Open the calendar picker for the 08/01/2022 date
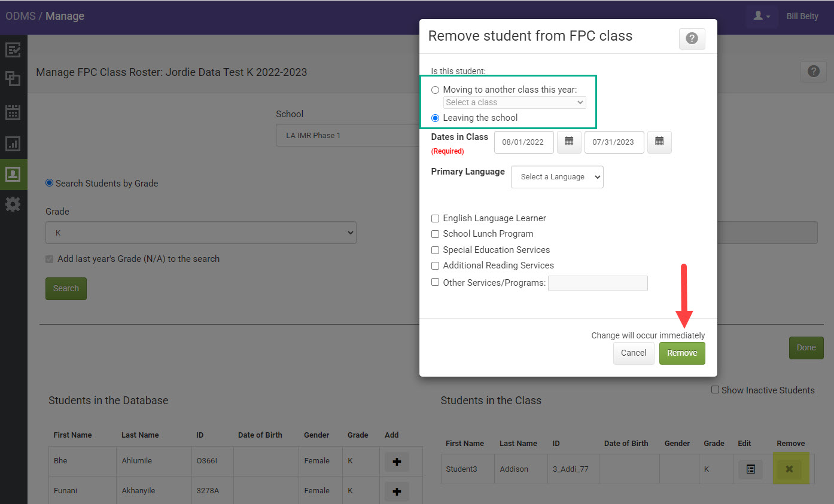This screenshot has height=504, width=834. pyautogui.click(x=568, y=142)
